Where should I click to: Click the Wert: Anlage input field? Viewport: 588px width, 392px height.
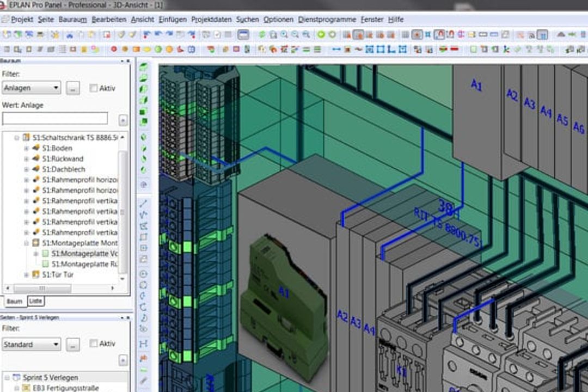(55, 119)
